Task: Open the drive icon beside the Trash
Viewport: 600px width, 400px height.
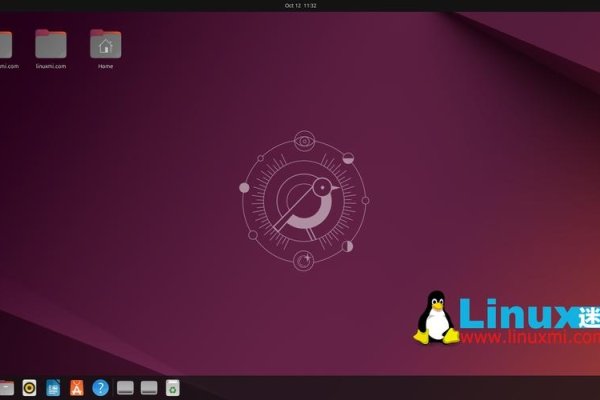Action: 149,388
